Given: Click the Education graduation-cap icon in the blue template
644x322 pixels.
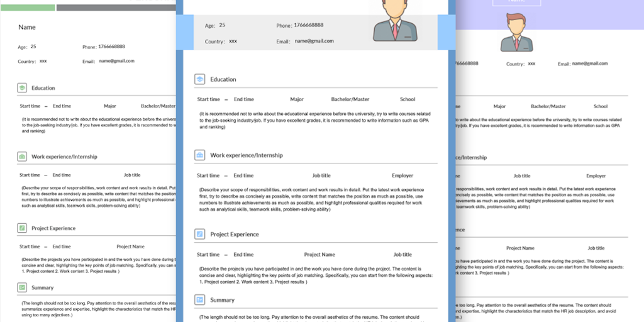Looking at the screenshot, I should tap(199, 79).
